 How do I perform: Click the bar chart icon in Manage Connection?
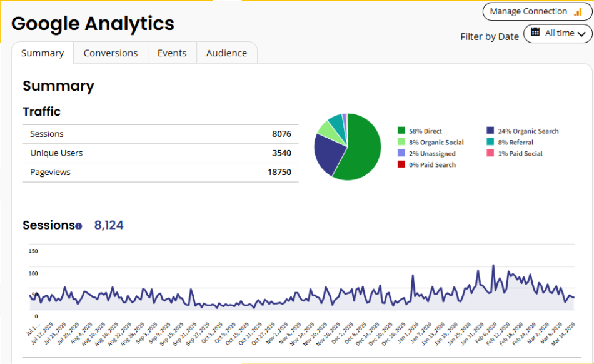578,12
